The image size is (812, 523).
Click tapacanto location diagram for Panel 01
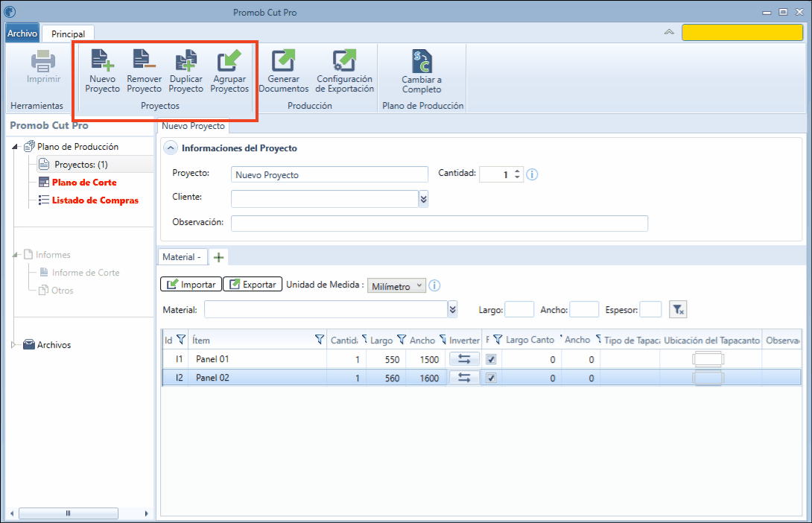(708, 359)
